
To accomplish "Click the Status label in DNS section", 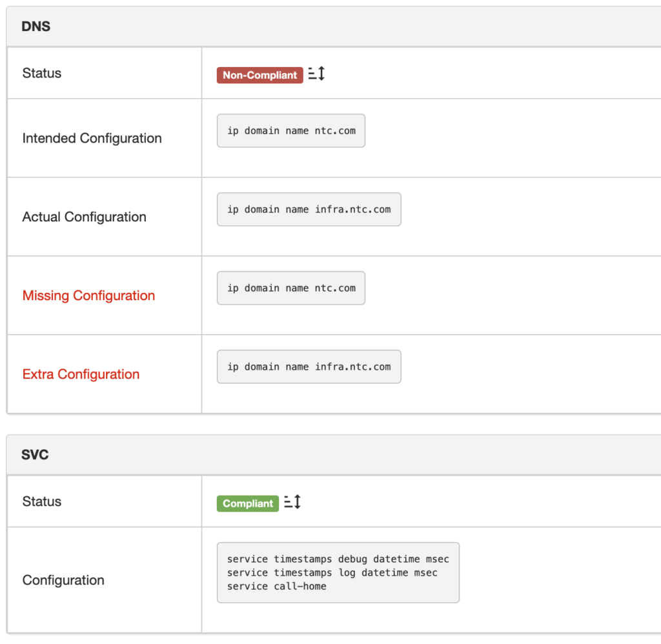I will [x=42, y=73].
